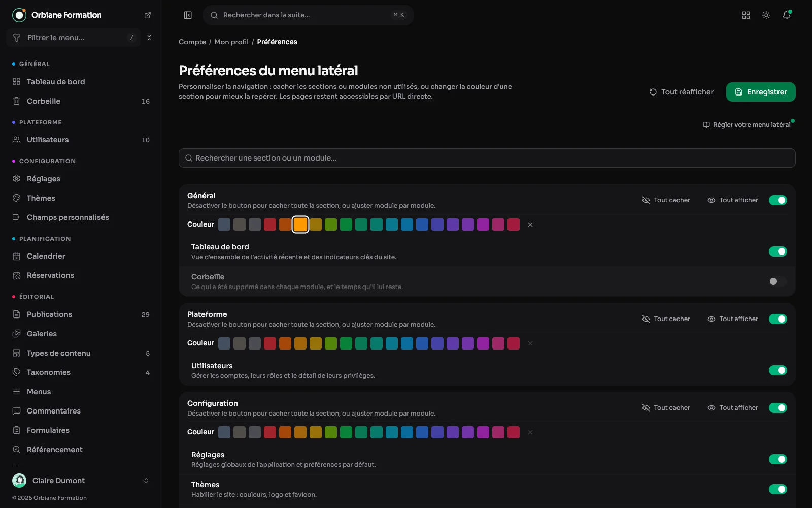The image size is (812, 508).
Task: Click Claire Dumont avatar
Action: point(19,481)
